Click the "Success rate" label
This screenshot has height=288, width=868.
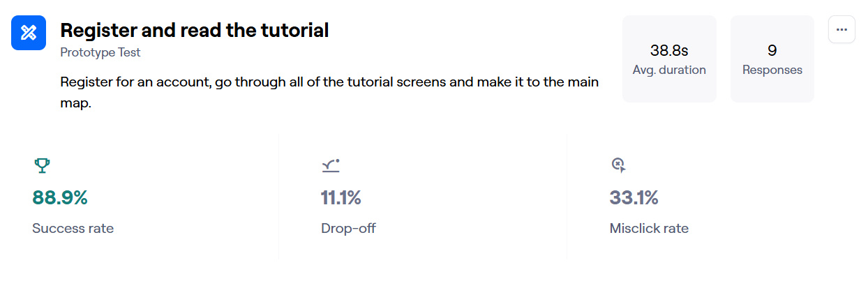[73, 228]
